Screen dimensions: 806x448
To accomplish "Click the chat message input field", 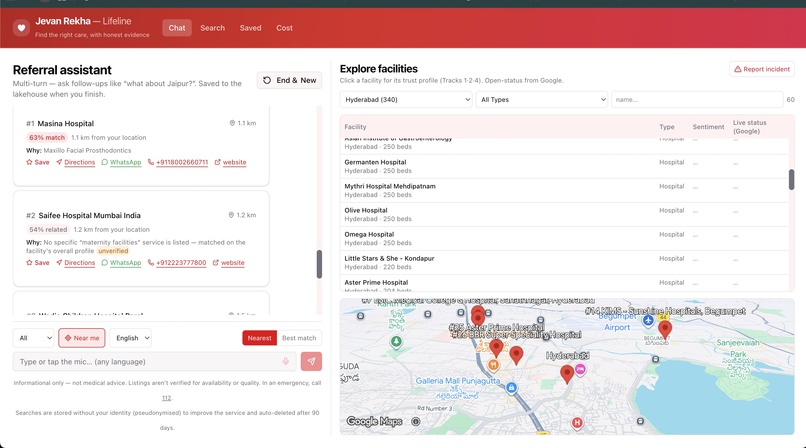I will pyautogui.click(x=154, y=362).
